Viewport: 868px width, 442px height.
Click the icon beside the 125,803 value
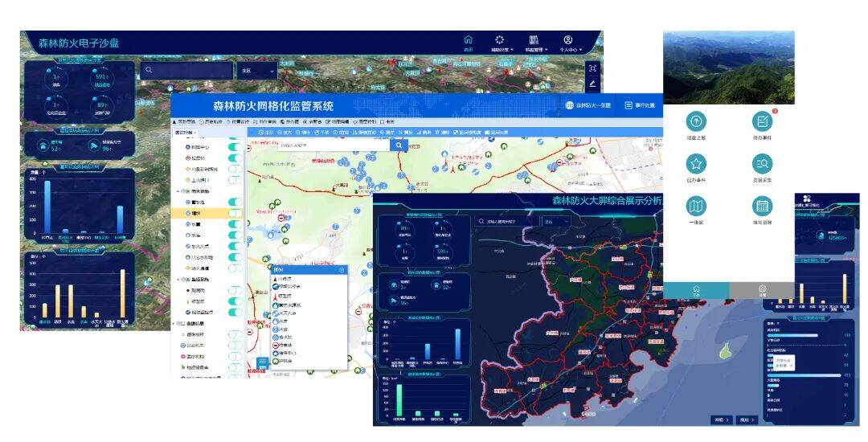point(821,235)
